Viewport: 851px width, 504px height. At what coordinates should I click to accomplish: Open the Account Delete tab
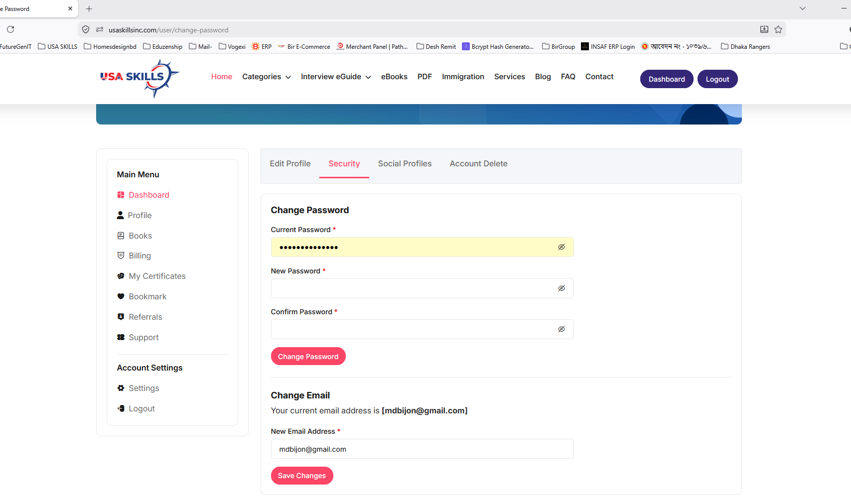pyautogui.click(x=479, y=163)
